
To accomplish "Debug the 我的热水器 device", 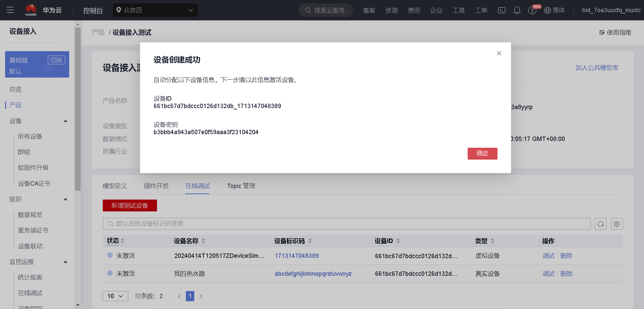I will (x=548, y=274).
